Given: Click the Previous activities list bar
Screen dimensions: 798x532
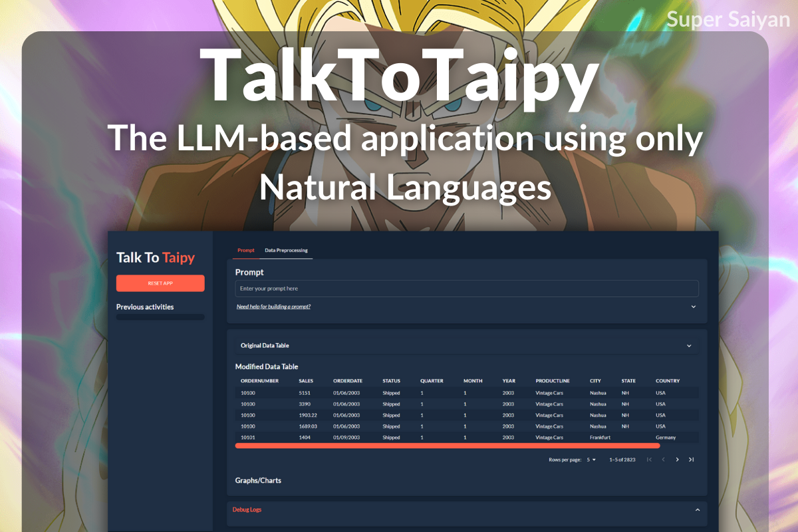Looking at the screenshot, I should pyautogui.click(x=160, y=317).
